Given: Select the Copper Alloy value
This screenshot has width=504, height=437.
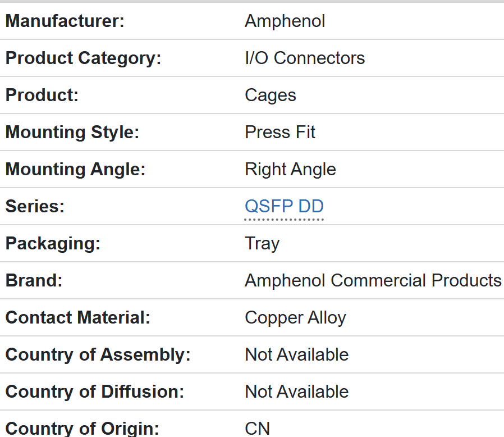Looking at the screenshot, I should click(295, 318).
